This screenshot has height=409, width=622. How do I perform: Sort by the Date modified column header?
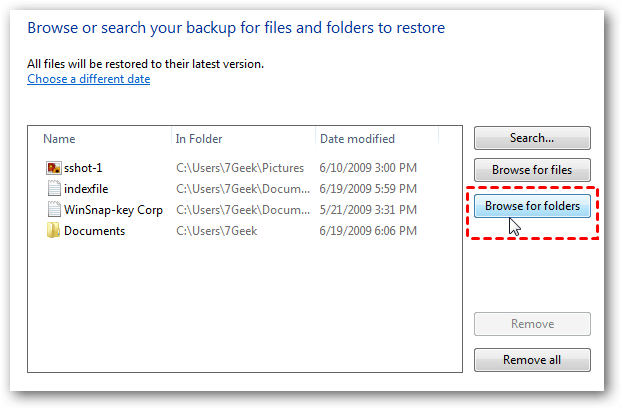click(x=357, y=139)
